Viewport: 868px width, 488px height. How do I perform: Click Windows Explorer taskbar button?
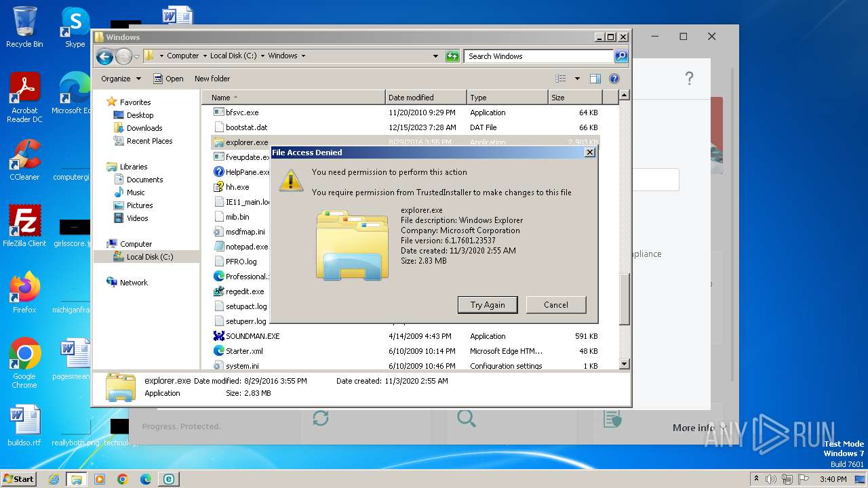pyautogui.click(x=76, y=479)
